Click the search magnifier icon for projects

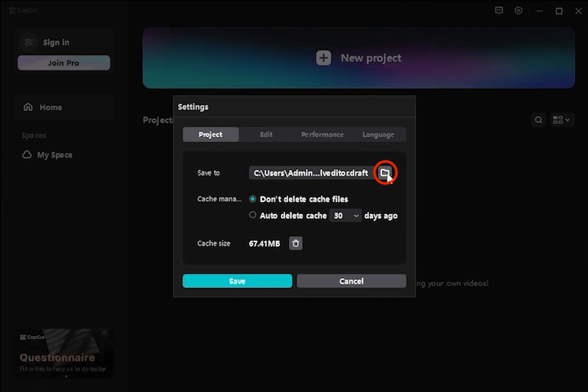coord(539,120)
